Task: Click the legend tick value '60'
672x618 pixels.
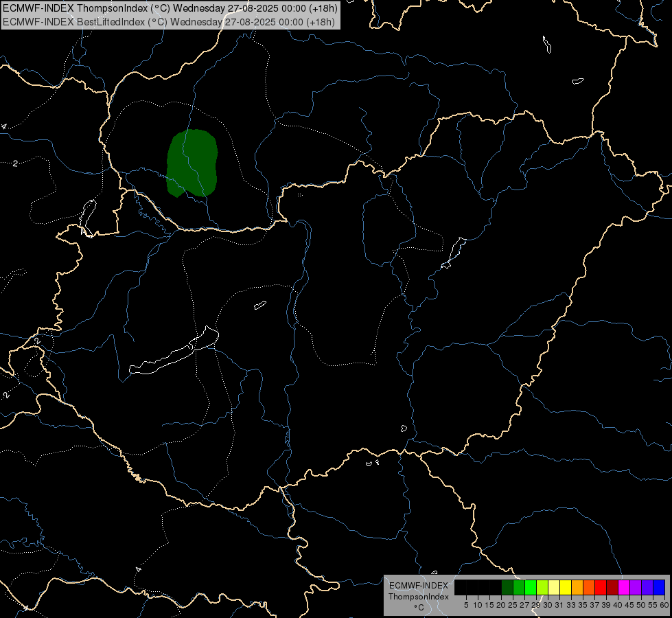Action: point(664,605)
